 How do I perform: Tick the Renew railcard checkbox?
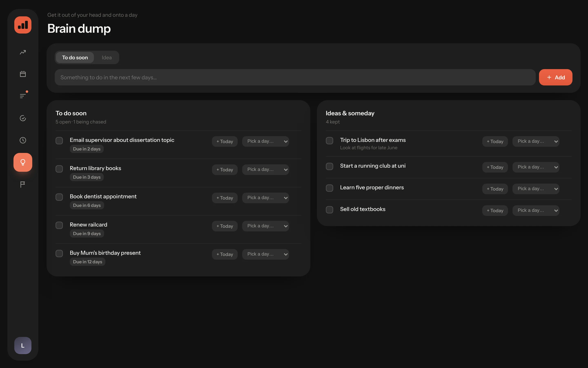point(59,225)
